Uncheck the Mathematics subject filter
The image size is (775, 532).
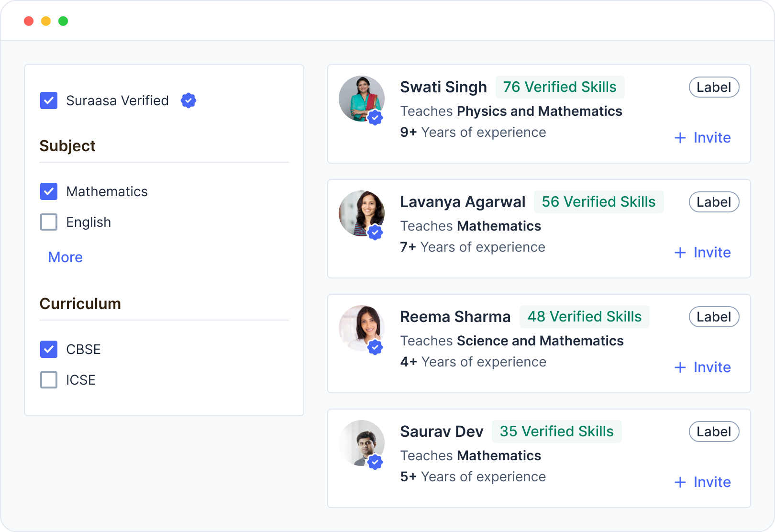point(49,191)
